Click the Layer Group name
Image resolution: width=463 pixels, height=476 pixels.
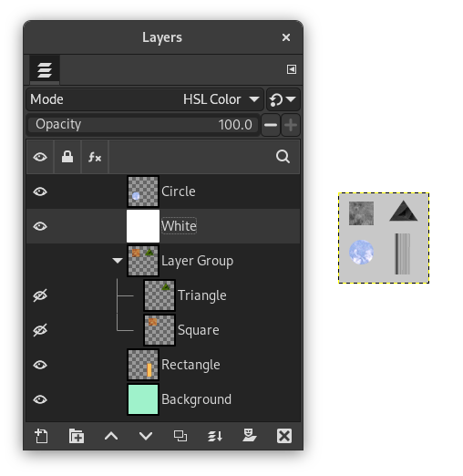(198, 261)
